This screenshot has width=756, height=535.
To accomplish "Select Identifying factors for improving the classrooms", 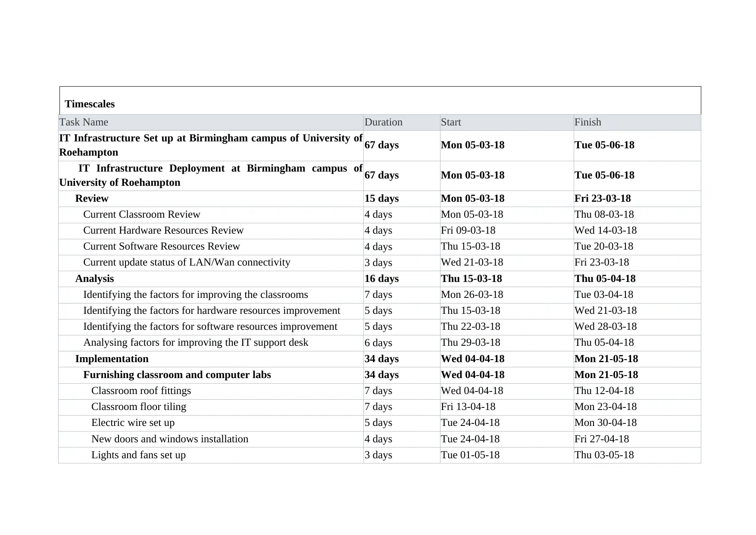I will click(196, 294).
